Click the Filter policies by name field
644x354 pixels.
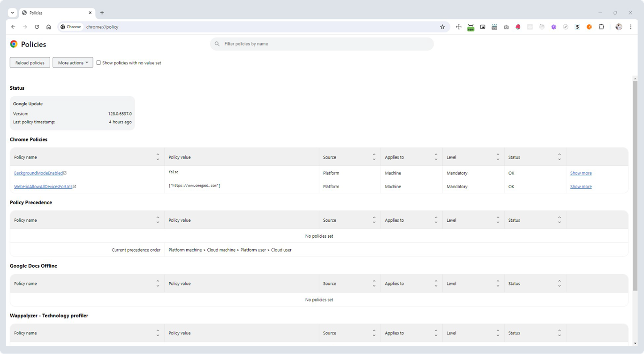322,44
